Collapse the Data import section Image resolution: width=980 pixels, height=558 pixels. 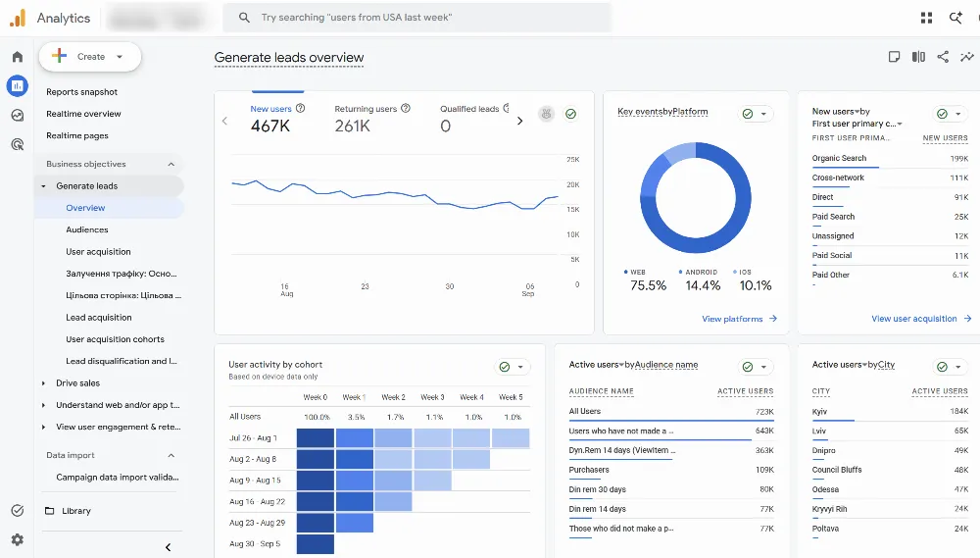[171, 455]
